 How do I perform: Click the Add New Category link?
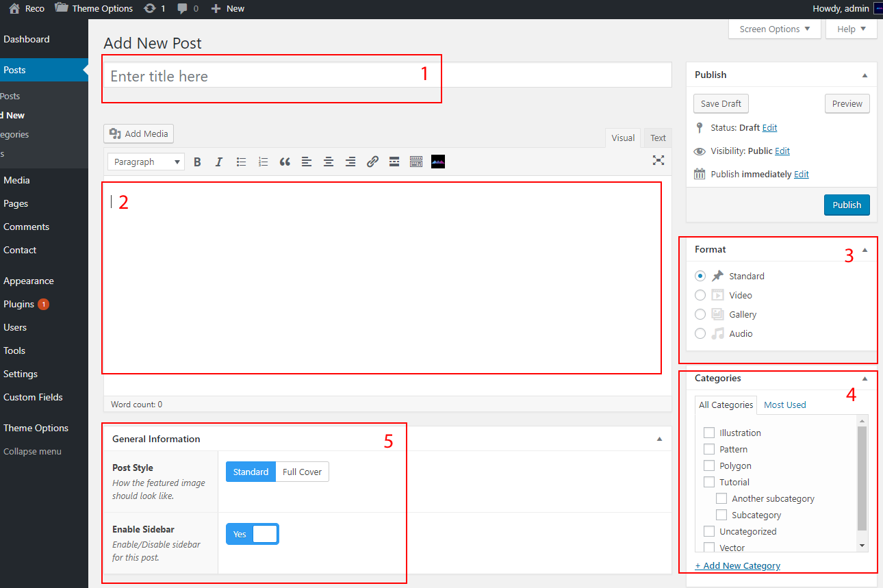(x=737, y=565)
